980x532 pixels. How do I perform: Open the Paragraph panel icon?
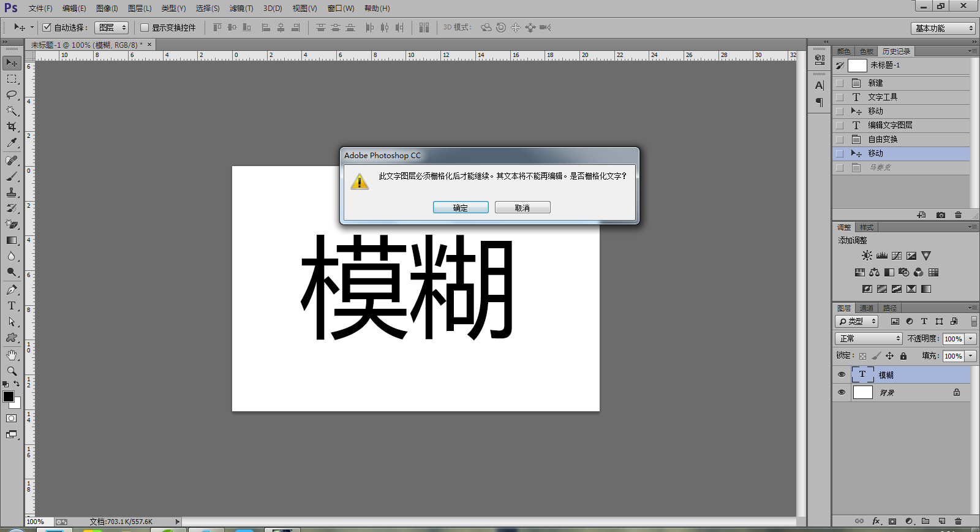820,102
